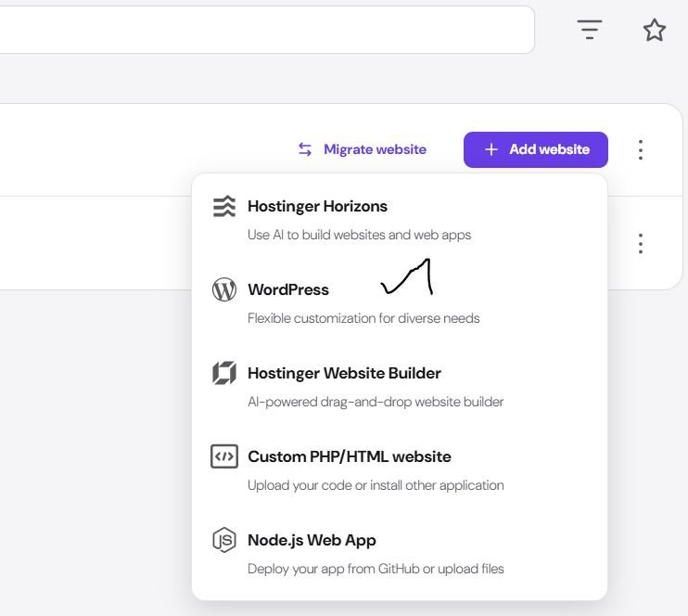Click 'AI-powered drag-and-drop website builder' text
The width and height of the screenshot is (688, 616).
pyautogui.click(x=376, y=402)
